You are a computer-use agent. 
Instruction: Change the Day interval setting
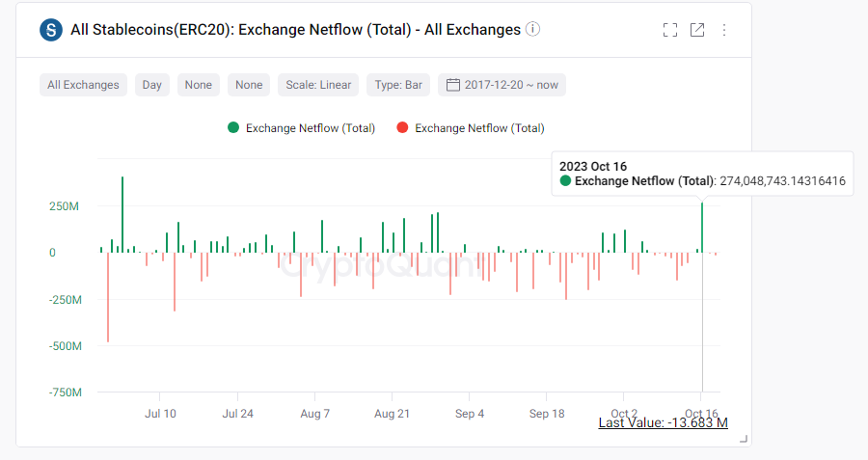(x=151, y=85)
